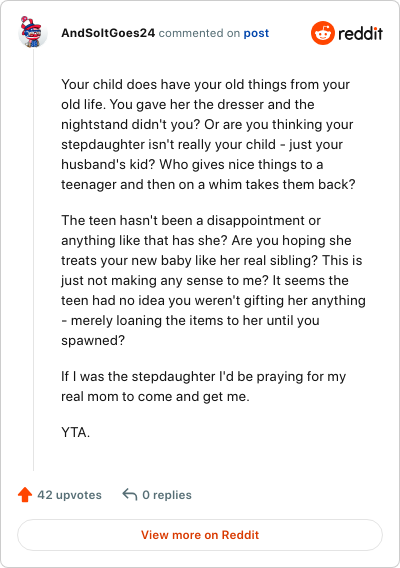400x568 pixels.
Task: Open AndSoItGoes24's avatar image
Action: click(33, 32)
